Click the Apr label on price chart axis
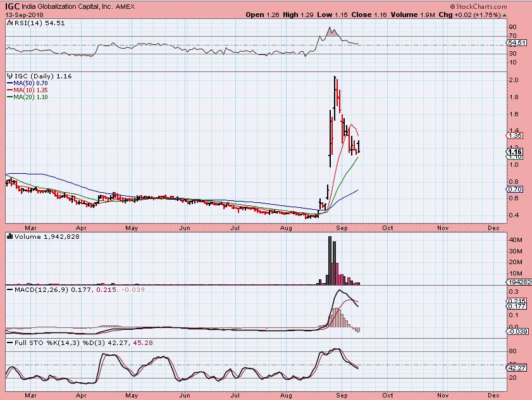 [81, 227]
